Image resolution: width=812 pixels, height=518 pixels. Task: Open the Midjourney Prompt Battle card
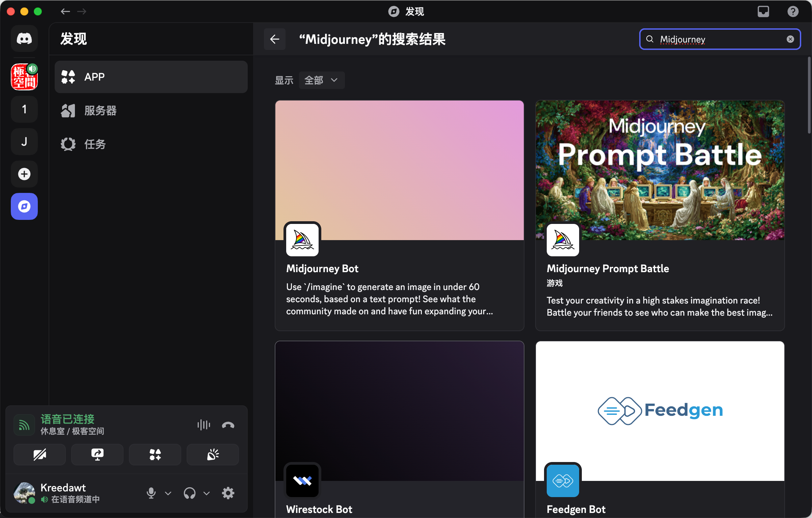659,215
